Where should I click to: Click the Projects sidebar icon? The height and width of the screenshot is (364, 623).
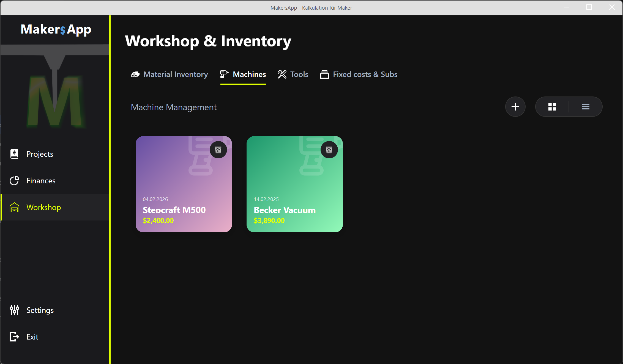pyautogui.click(x=14, y=154)
